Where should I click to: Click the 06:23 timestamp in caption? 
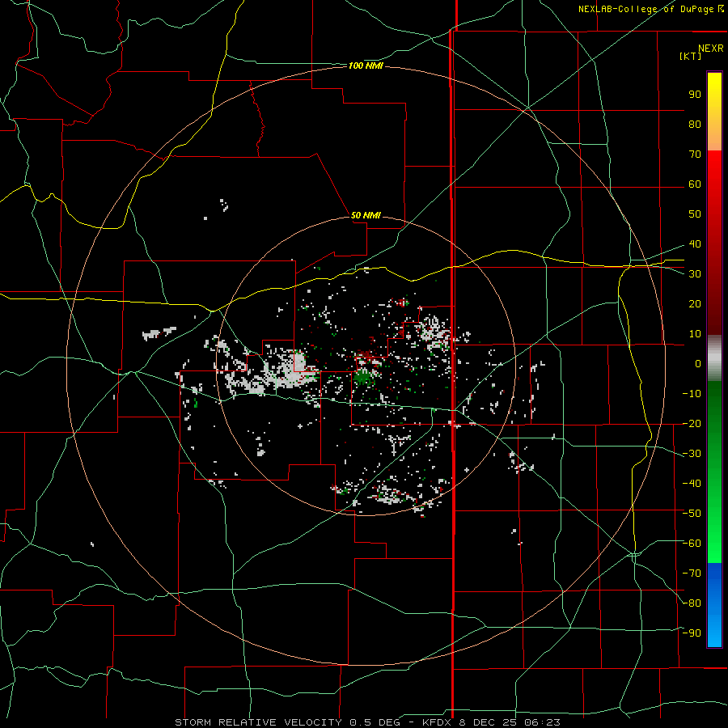click(x=542, y=722)
